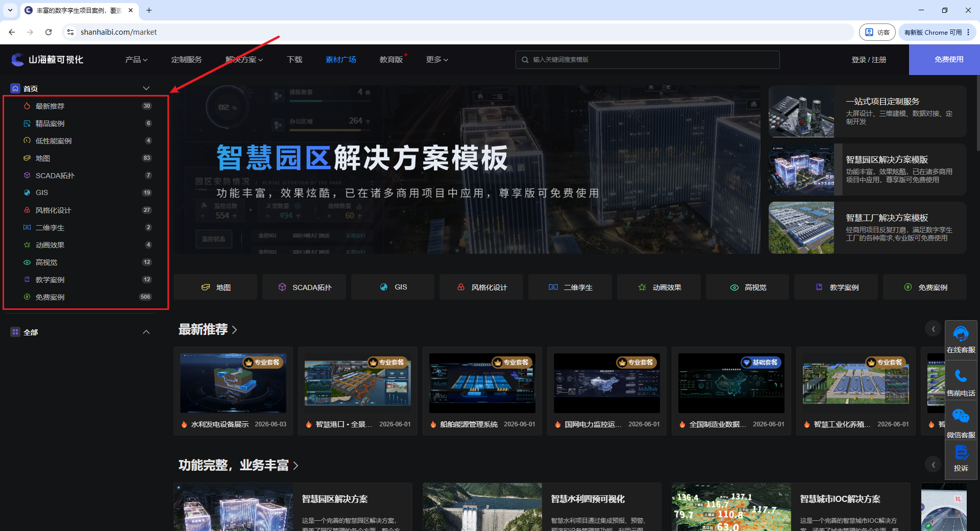The image size is (980, 531).
Task: Go back with the browser back arrow
Action: click(12, 32)
